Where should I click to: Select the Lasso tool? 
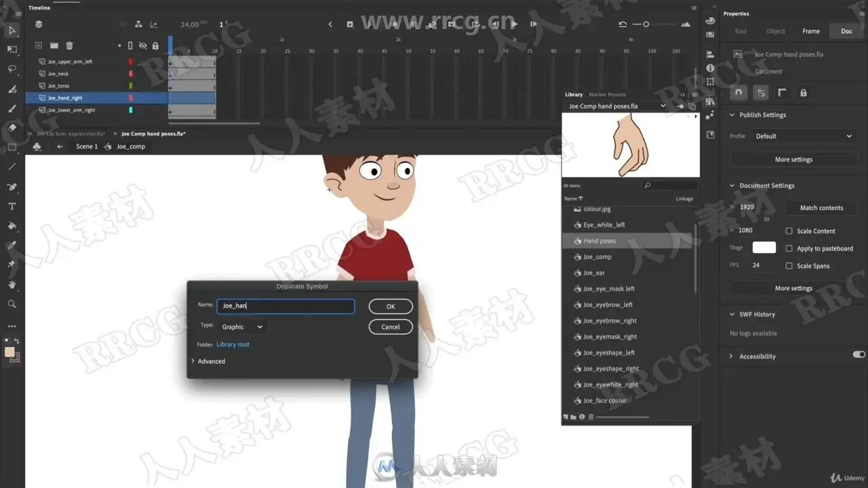tap(12, 69)
